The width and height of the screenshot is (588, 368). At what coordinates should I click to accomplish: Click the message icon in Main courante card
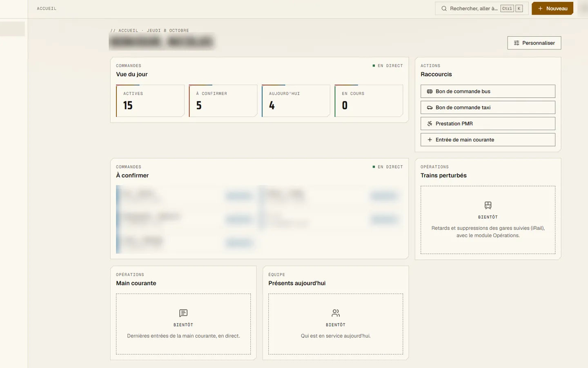[x=183, y=313]
